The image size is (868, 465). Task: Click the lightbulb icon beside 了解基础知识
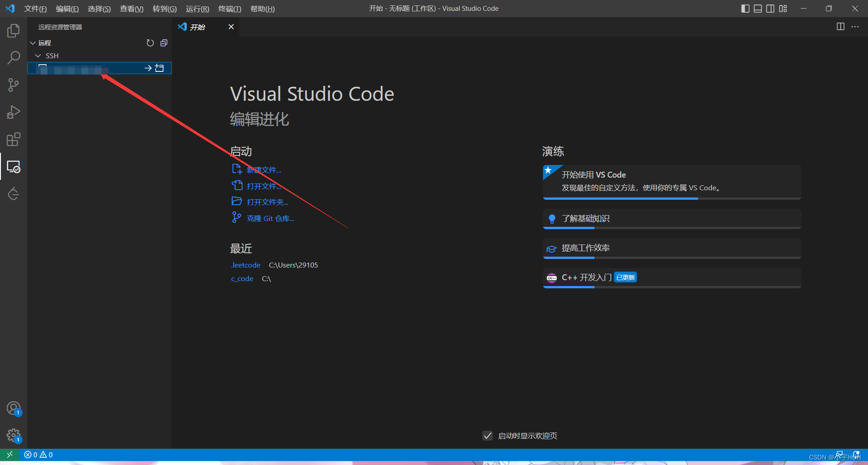(x=552, y=219)
